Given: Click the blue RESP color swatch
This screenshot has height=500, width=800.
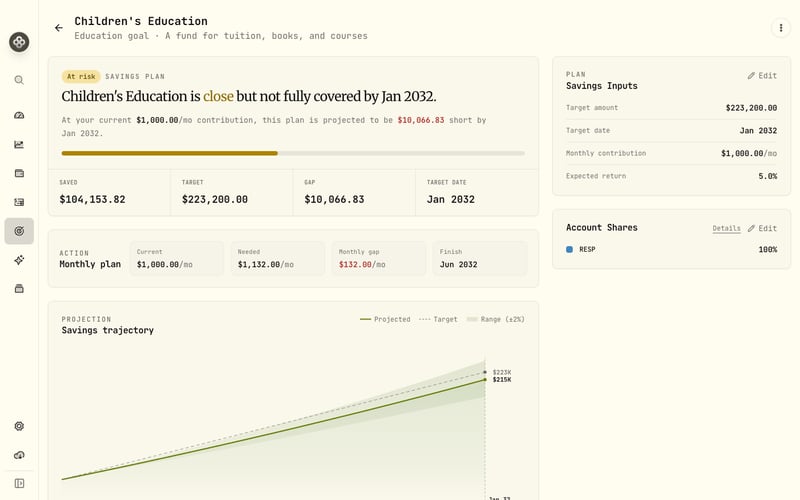Looking at the screenshot, I should click(569, 249).
